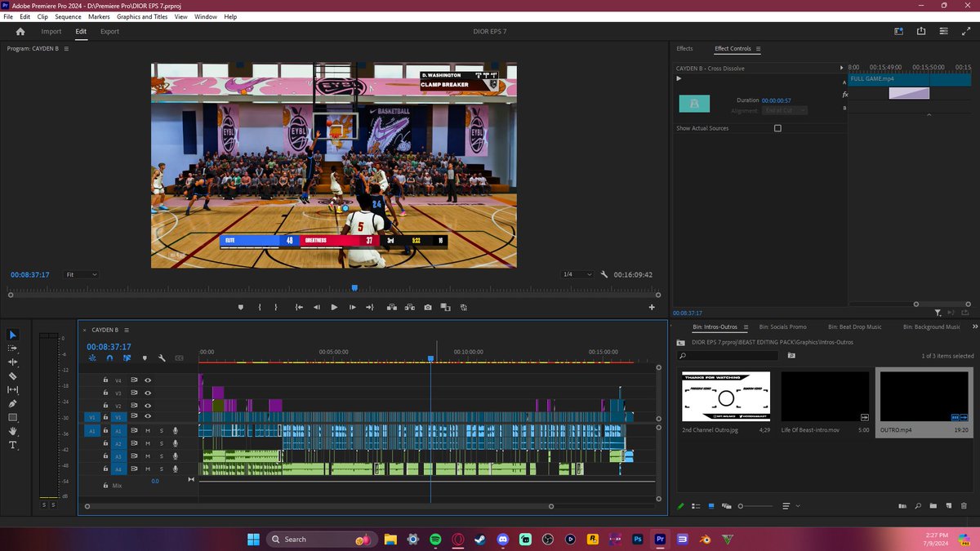
Task: Click the Add Marker button in Program monitor
Action: (241, 307)
